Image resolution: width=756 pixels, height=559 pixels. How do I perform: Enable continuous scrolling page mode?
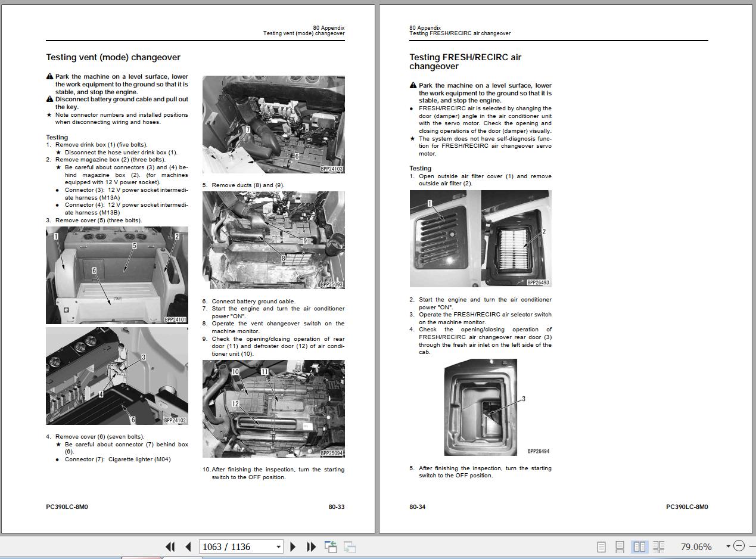620,546
